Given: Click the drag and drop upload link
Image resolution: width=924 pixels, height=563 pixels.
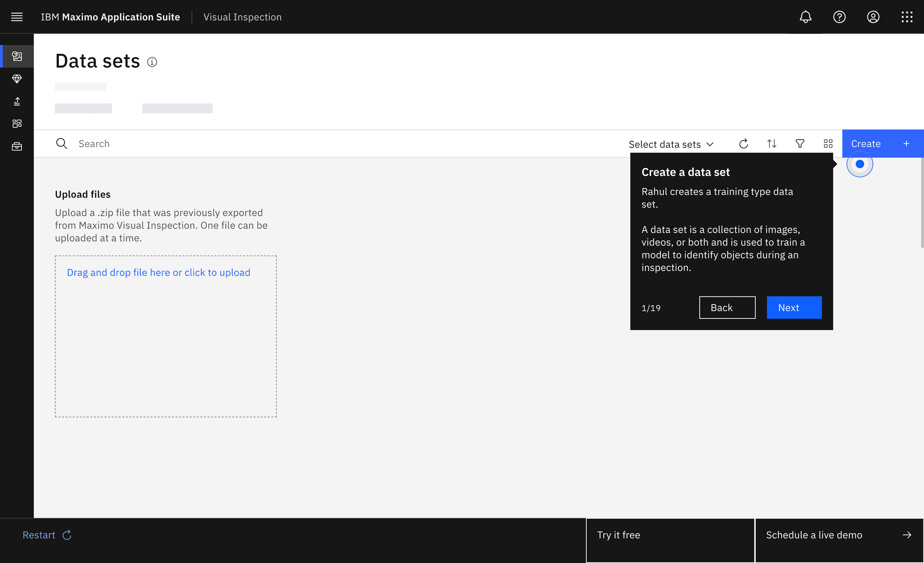Looking at the screenshot, I should pos(158,273).
